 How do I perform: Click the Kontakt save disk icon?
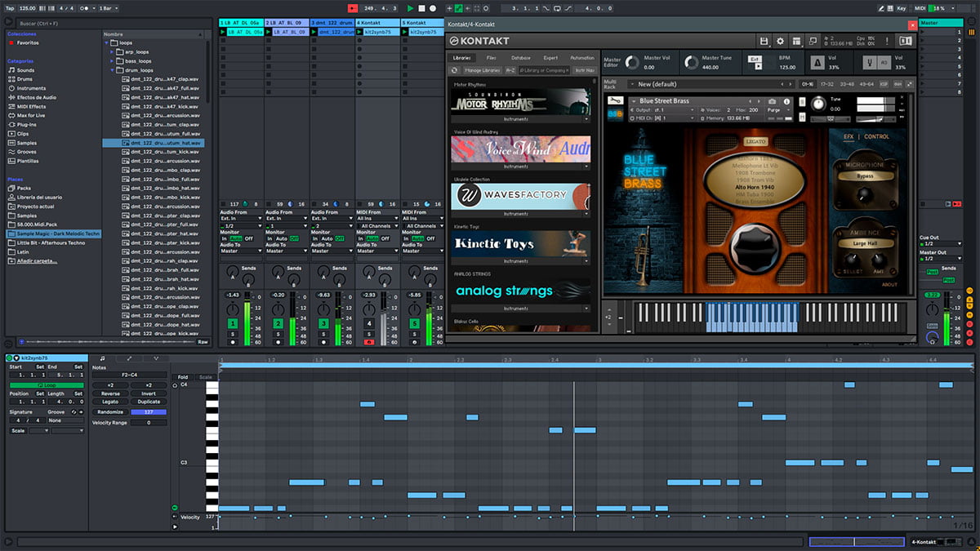pos(763,41)
